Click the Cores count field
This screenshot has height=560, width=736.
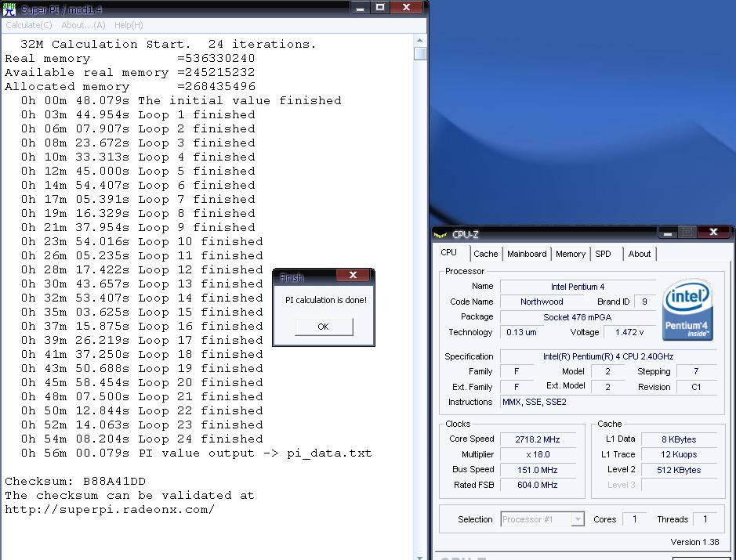pos(634,519)
